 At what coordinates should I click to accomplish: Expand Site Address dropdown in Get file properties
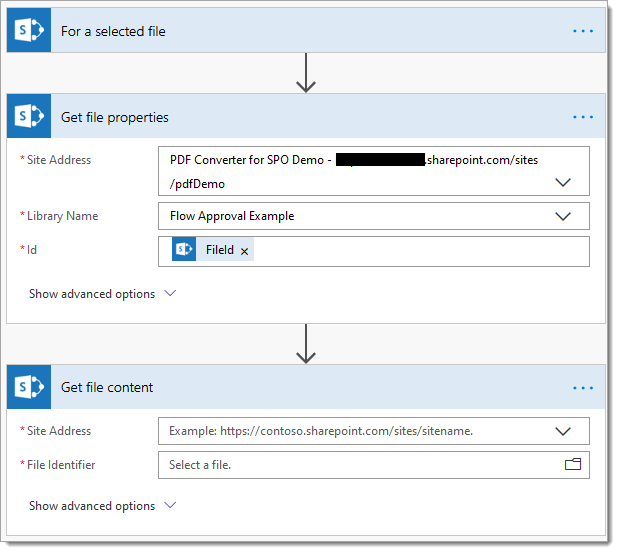pyautogui.click(x=563, y=182)
